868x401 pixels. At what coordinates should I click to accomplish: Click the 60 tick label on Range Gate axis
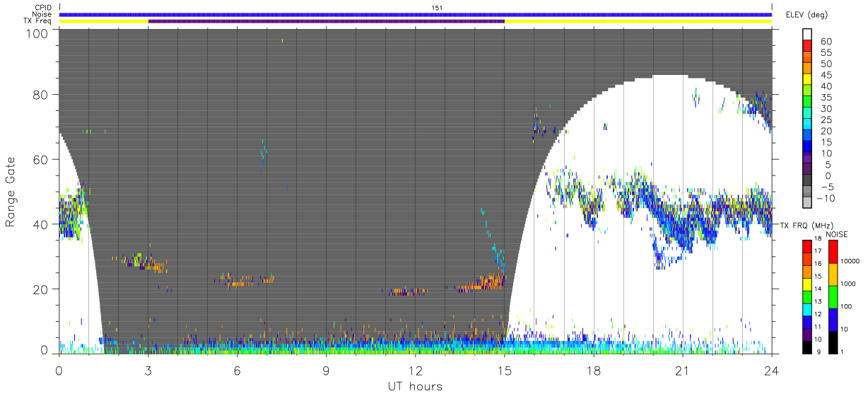coord(40,160)
